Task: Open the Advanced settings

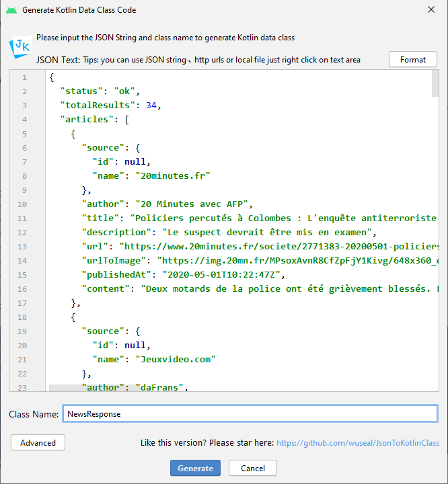Action: (x=38, y=442)
